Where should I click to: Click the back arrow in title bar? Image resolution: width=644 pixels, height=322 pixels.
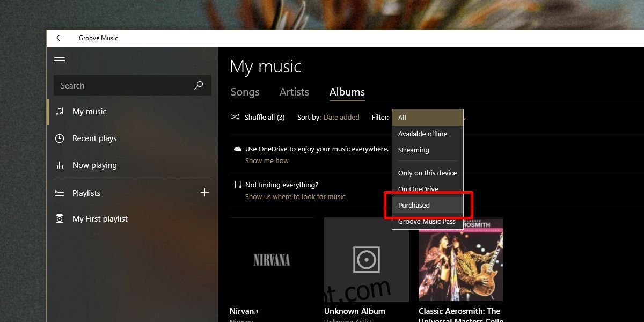60,38
